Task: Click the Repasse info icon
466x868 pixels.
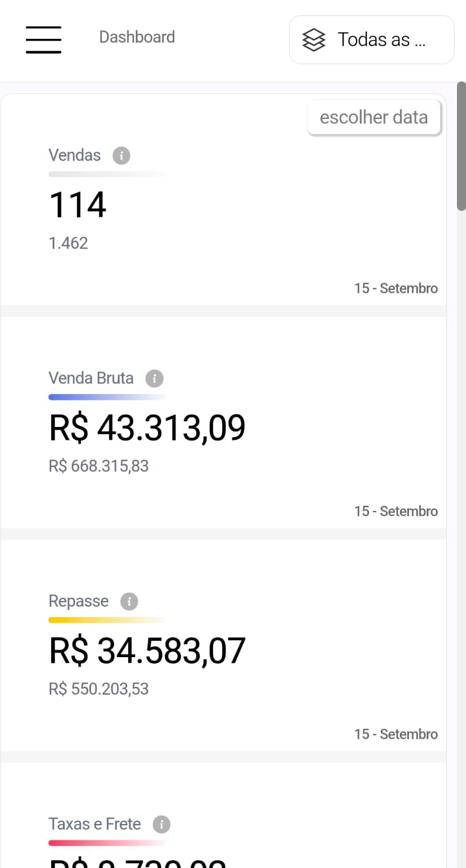Action: 129,602
